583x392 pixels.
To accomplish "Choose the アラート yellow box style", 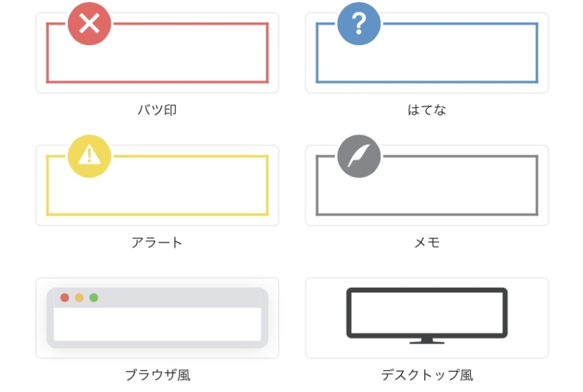I will click(157, 185).
